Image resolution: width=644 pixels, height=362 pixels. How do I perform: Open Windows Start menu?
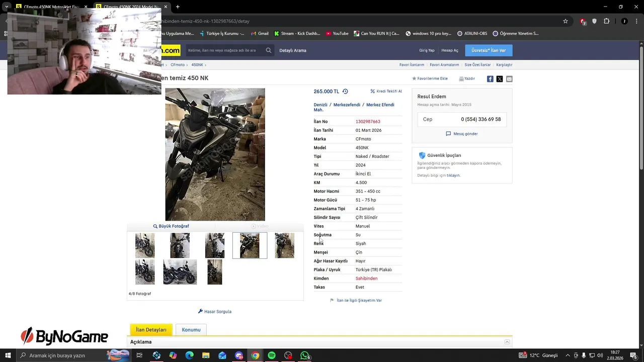pyautogui.click(x=8, y=355)
